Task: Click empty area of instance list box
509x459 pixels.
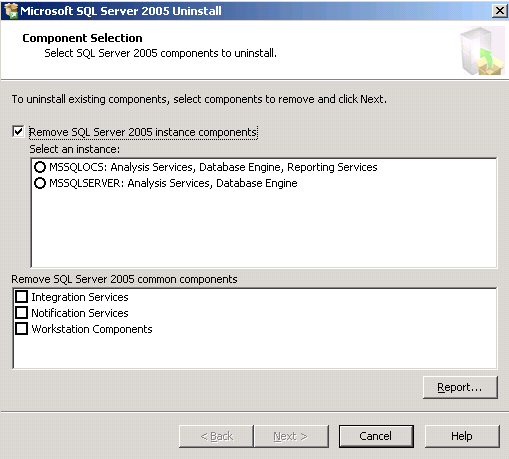Action: click(263, 228)
